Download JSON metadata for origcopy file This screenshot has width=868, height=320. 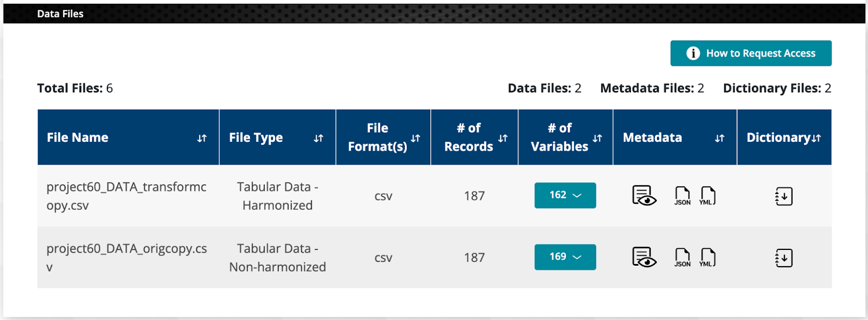[682, 257]
